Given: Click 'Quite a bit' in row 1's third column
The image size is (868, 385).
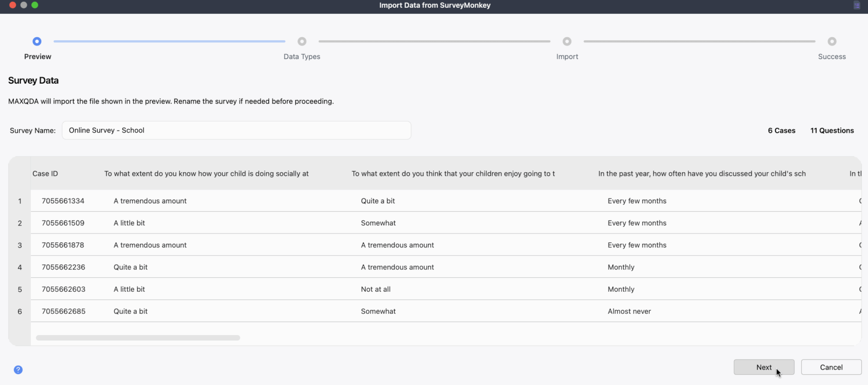Looking at the screenshot, I should tap(378, 201).
